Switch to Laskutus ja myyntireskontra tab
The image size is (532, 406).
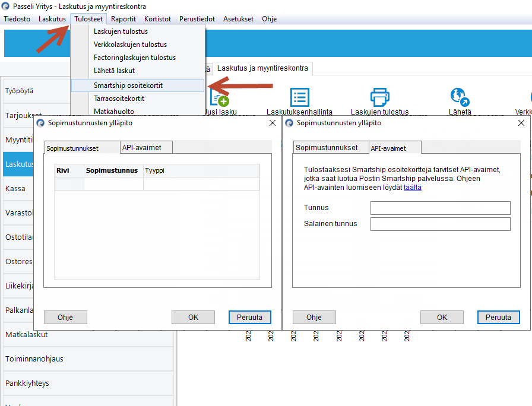coord(262,68)
